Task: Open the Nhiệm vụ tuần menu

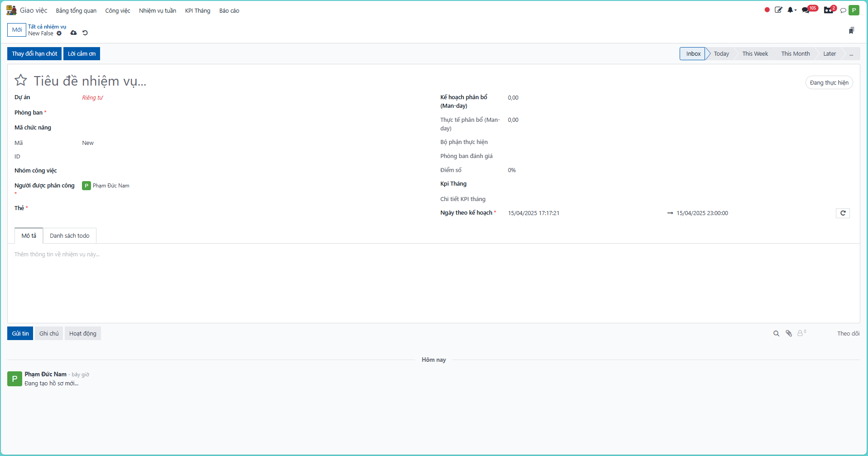Action: 158,10
